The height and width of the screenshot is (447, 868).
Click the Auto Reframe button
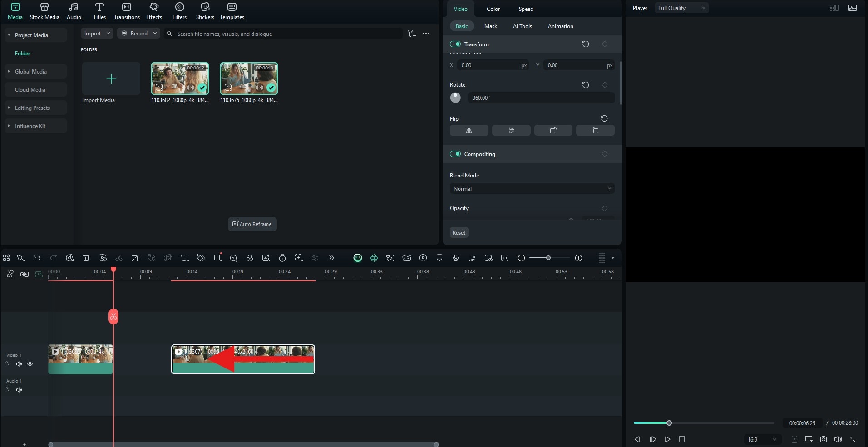[252, 224]
